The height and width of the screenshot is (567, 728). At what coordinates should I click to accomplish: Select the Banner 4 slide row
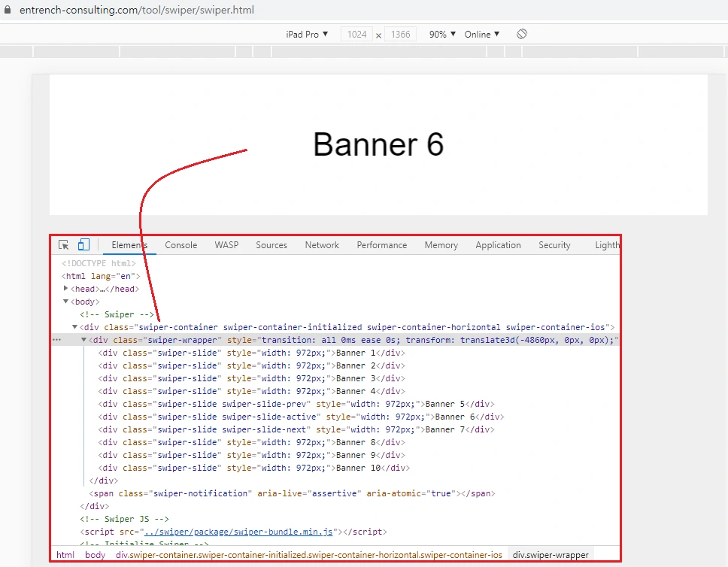[252, 391]
